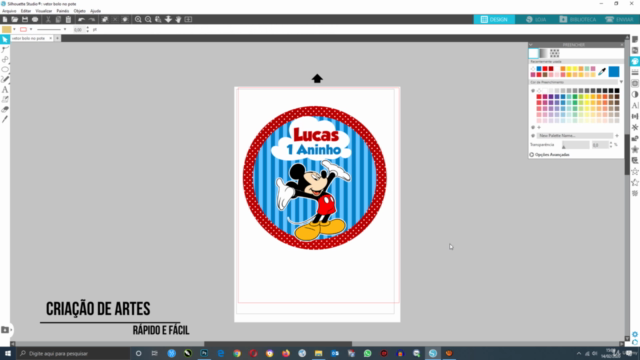Choose the Select arrow tool
Image resolution: width=640 pixels, height=360 pixels.
coord(5,40)
